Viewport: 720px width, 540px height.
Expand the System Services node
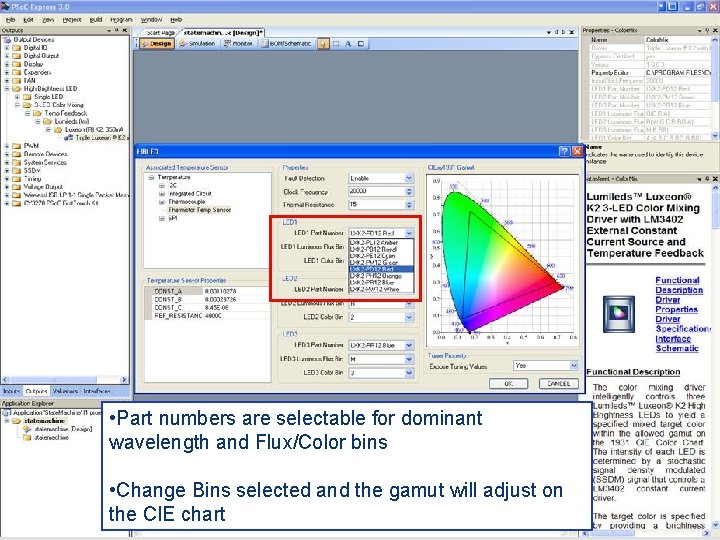point(6,163)
